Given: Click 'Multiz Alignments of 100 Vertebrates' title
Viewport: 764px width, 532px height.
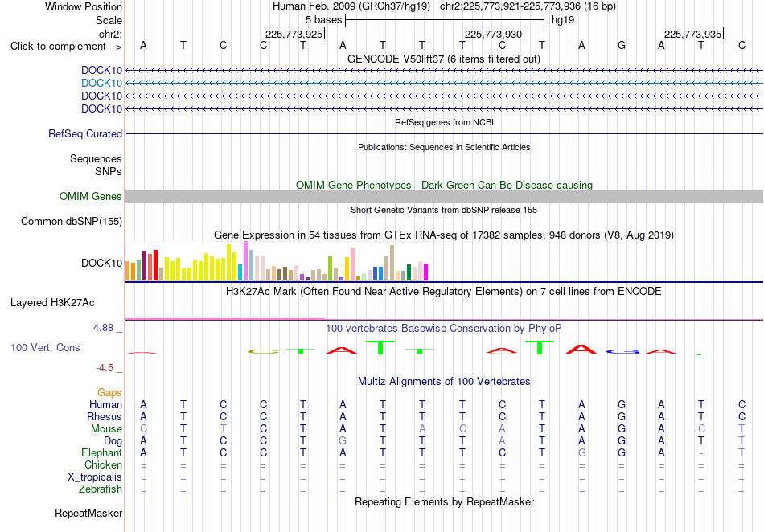Looking at the screenshot, I should [x=444, y=382].
